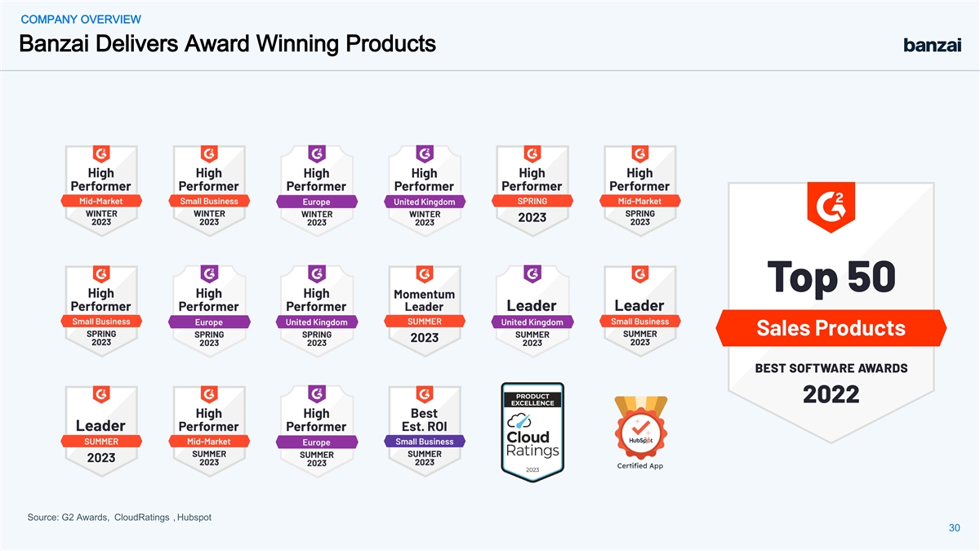Click the High Performer Mid-Market Summer 2023 badge
The width and height of the screenshot is (980, 551).
[x=209, y=431]
